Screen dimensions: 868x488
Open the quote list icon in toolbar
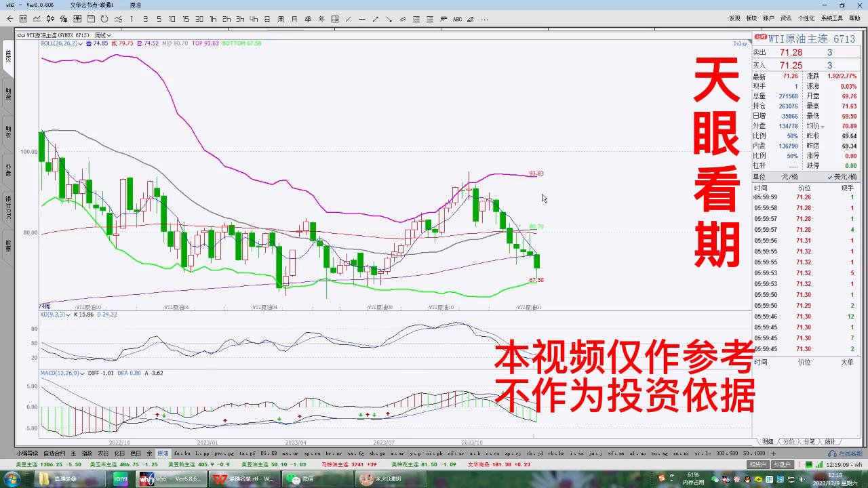[x=23, y=19]
